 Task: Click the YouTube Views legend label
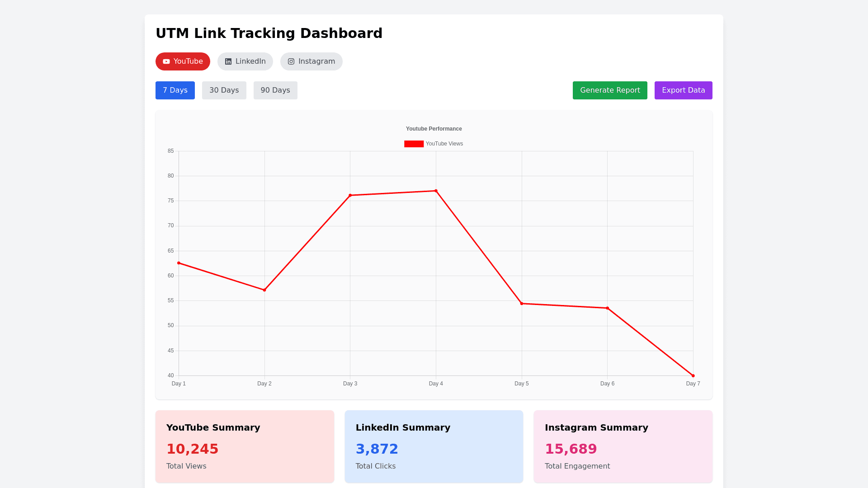444,144
